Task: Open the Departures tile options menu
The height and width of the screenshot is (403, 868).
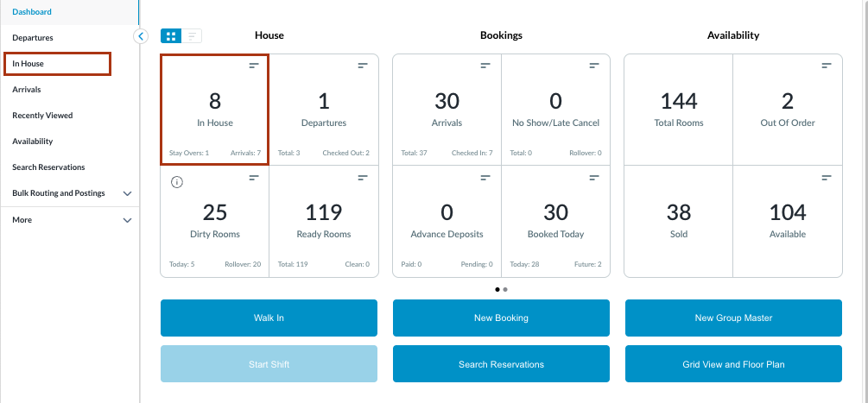Action: (363, 66)
